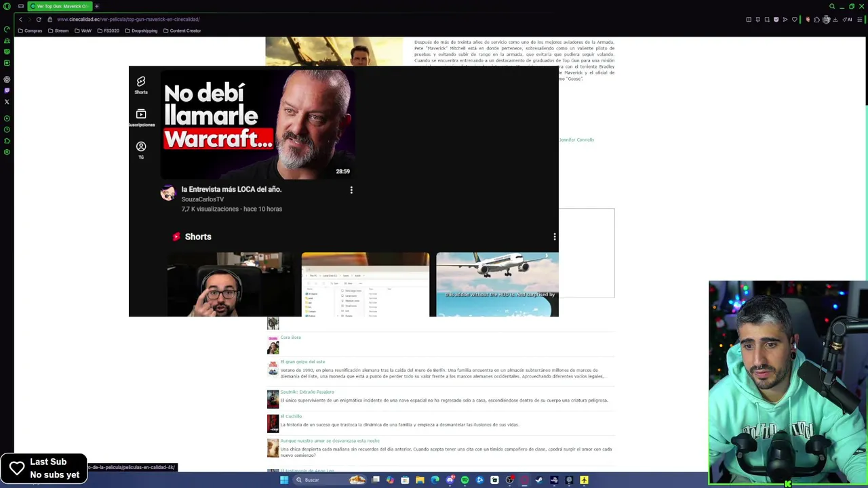Add page to bookmarks with heart icon
Viewport: 868px width, 488px height.
795,19
